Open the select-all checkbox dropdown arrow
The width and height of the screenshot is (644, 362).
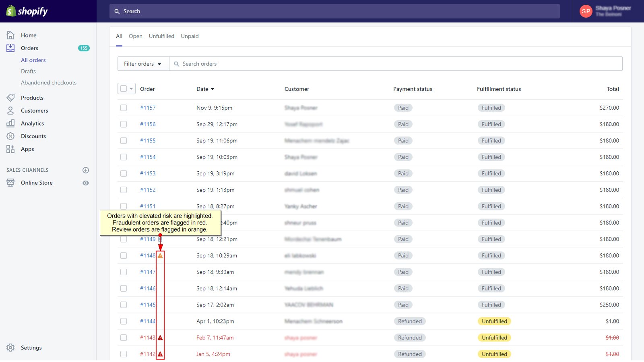pyautogui.click(x=131, y=89)
